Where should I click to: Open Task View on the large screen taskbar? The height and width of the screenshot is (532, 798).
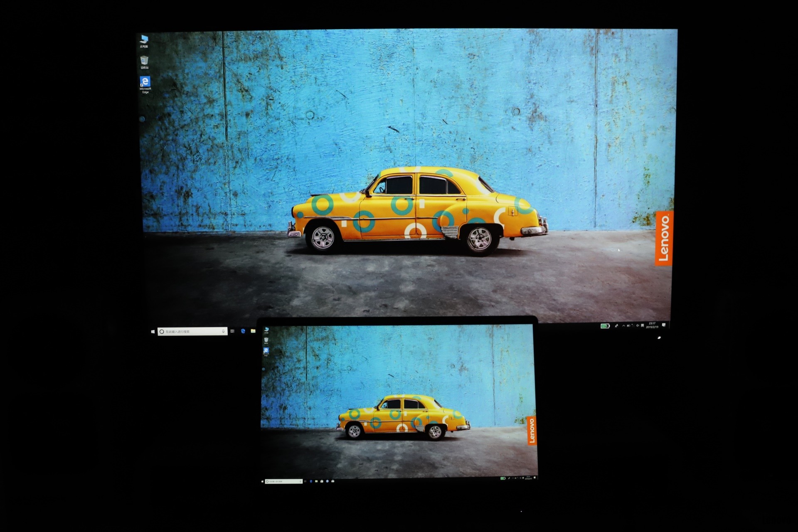tap(232, 331)
